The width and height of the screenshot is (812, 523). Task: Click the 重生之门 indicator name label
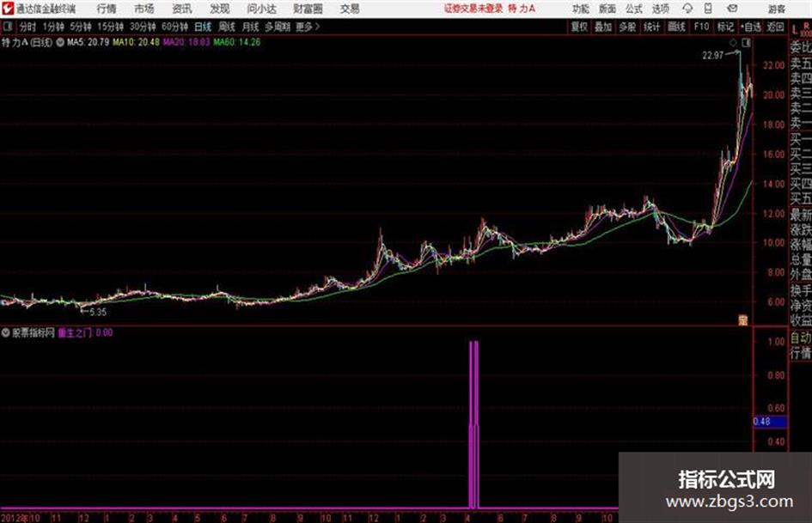[75, 333]
